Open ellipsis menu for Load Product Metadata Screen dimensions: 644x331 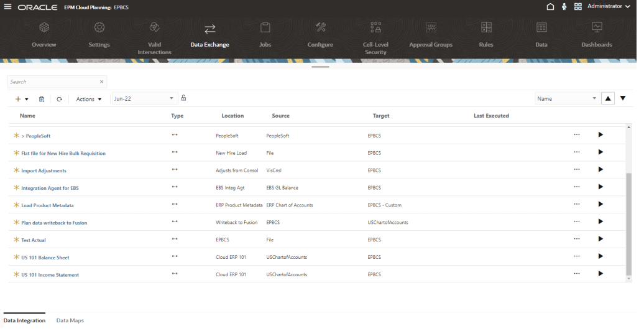click(x=577, y=204)
